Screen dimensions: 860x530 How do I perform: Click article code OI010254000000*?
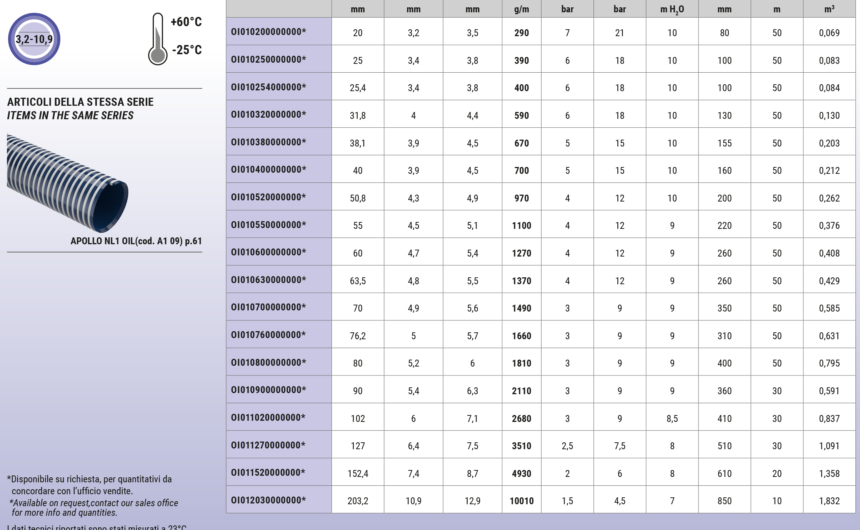click(268, 87)
